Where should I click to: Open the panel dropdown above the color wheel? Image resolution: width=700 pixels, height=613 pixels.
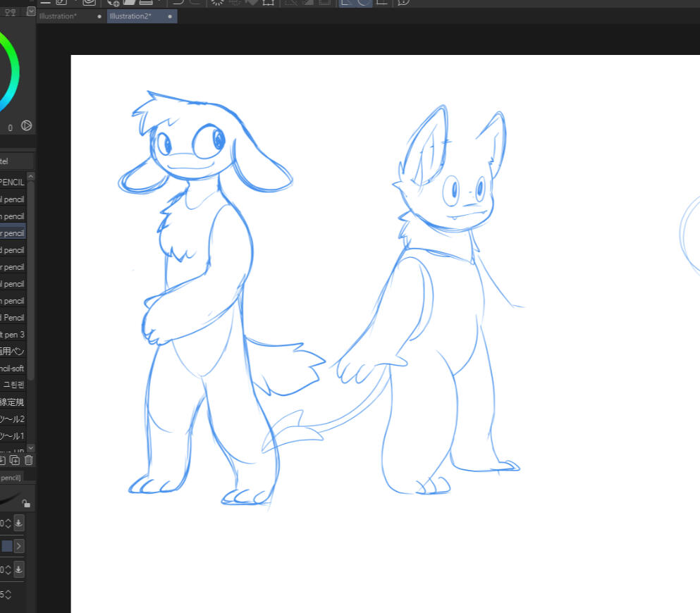30,11
